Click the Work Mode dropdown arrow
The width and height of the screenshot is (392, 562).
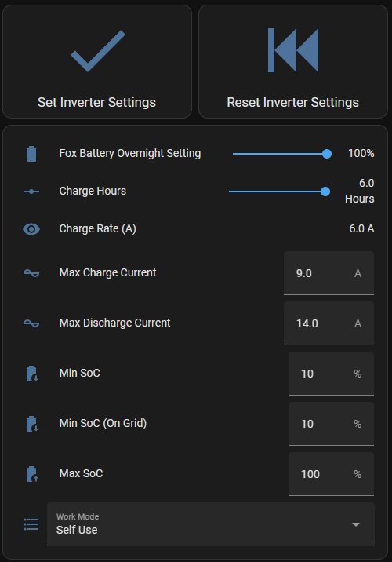[x=355, y=524]
